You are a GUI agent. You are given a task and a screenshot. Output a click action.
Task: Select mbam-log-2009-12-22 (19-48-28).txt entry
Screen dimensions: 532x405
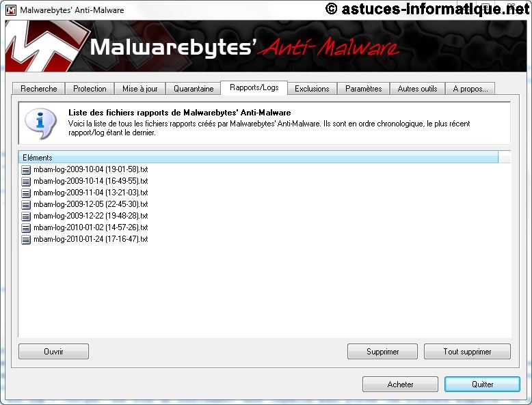click(x=90, y=216)
